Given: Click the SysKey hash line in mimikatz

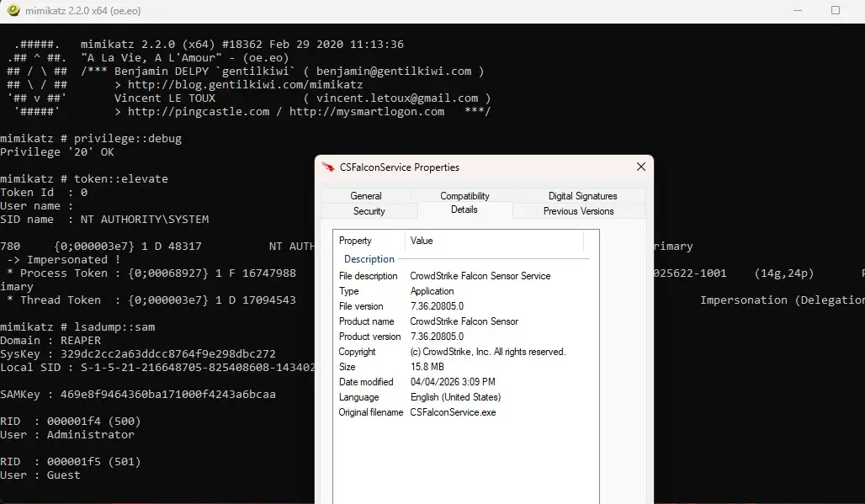Looking at the screenshot, I should 138,354.
